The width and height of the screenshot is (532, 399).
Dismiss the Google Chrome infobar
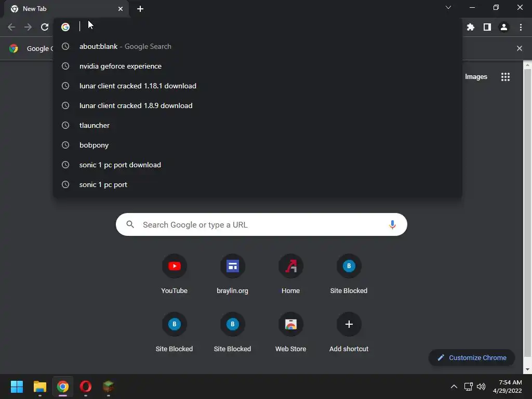click(x=519, y=48)
